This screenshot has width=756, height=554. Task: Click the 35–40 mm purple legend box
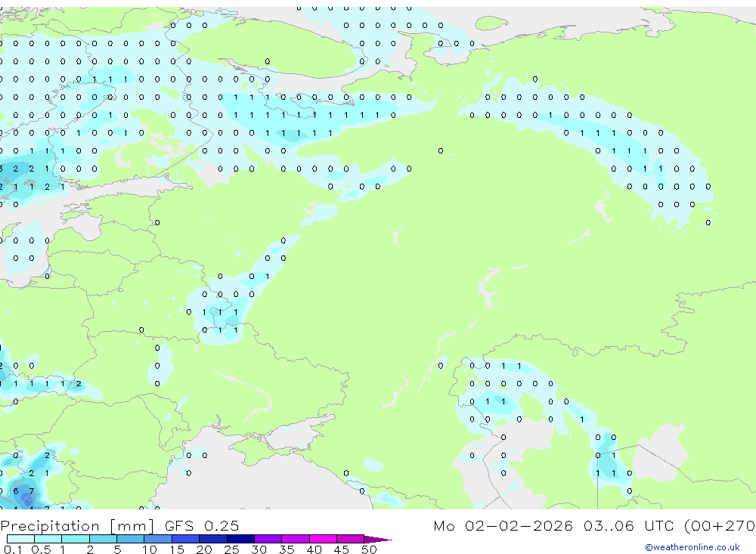[x=296, y=539]
